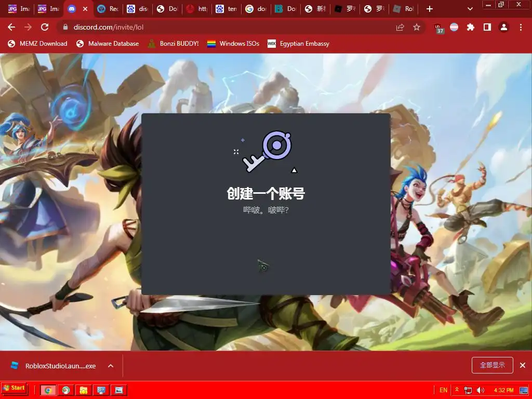This screenshot has height=399, width=532.
Task: Switch to the Baidu 'ten' tab
Action: click(227, 9)
